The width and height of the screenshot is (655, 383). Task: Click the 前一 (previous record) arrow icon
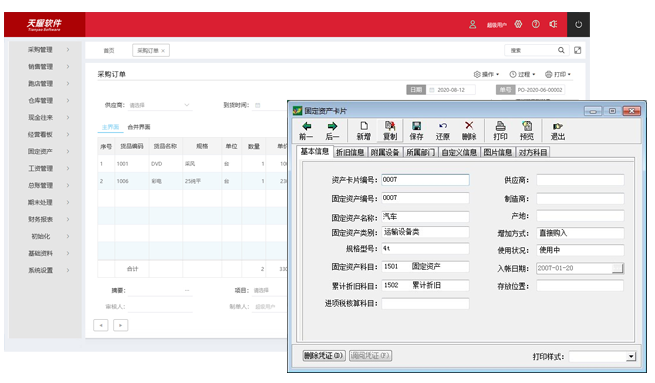click(x=307, y=126)
